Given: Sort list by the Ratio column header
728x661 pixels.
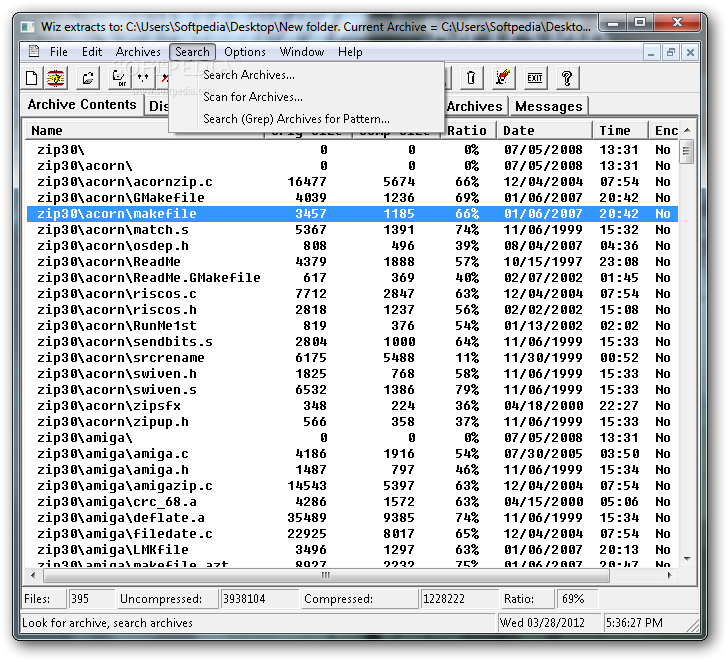Looking at the screenshot, I should click(x=468, y=130).
